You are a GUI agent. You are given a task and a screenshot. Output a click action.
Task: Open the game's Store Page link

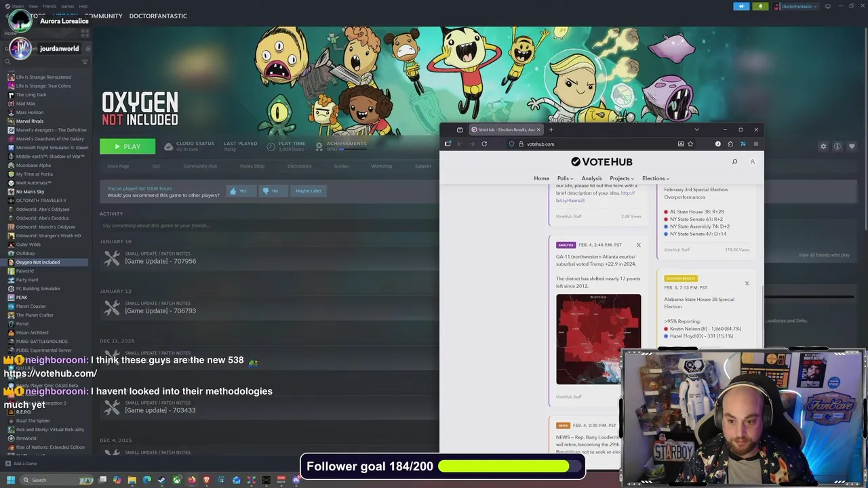pos(118,166)
